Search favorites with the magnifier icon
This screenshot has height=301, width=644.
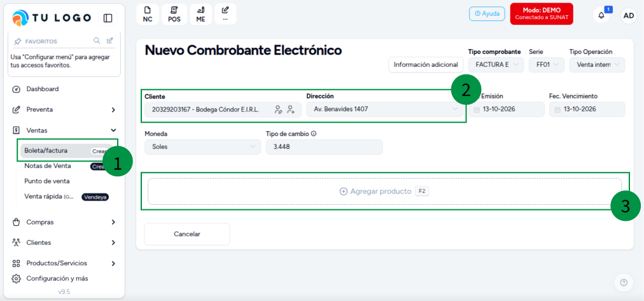click(x=97, y=41)
